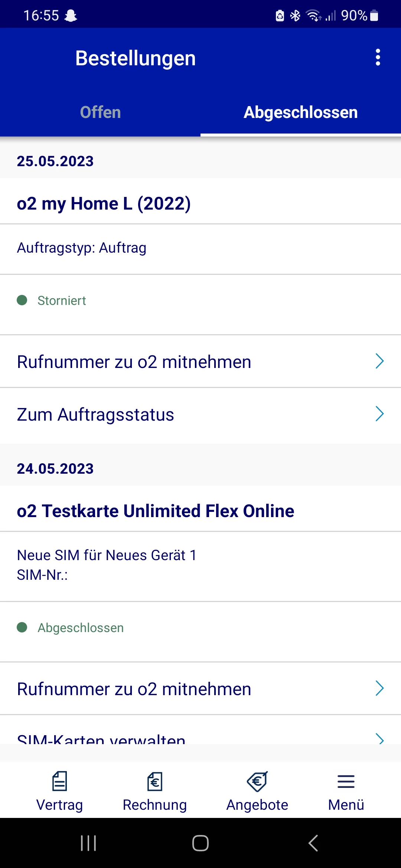Open the Menü hamburger icon
This screenshot has height=868, width=401.
pos(346,781)
